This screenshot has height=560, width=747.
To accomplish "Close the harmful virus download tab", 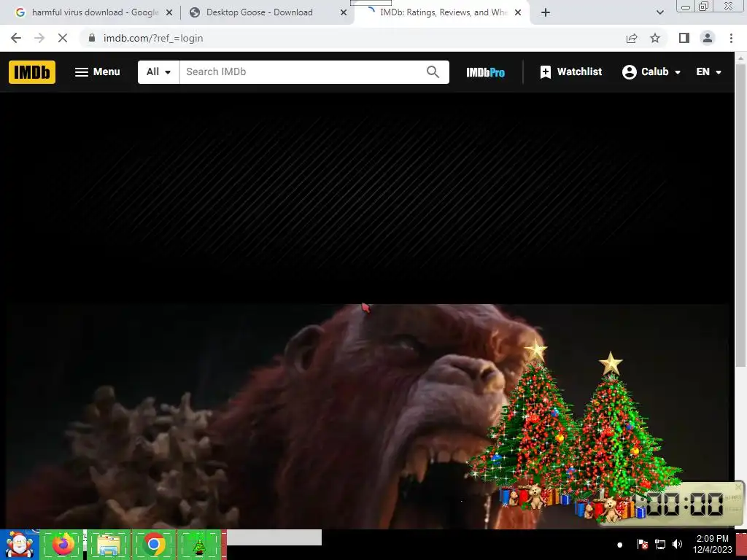I will [169, 13].
